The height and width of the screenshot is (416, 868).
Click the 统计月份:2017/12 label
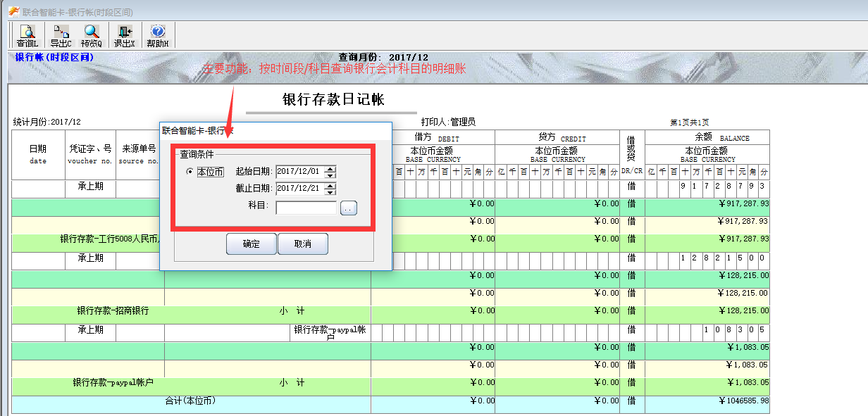click(x=47, y=122)
